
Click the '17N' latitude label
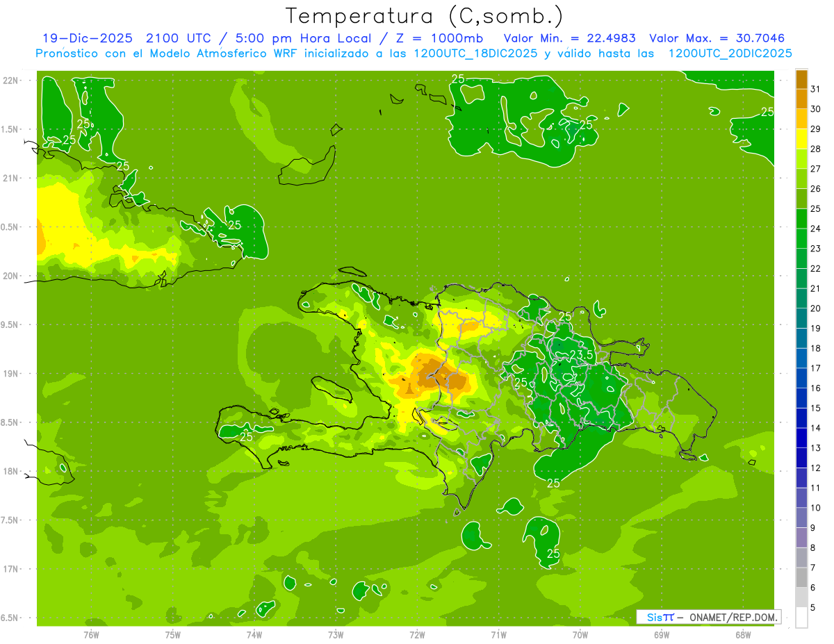[x=12, y=569]
